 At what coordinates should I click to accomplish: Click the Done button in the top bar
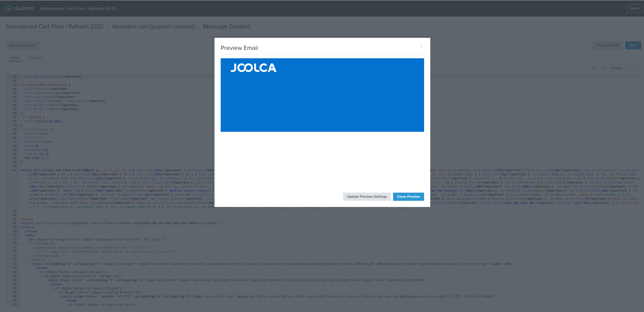pyautogui.click(x=634, y=8)
